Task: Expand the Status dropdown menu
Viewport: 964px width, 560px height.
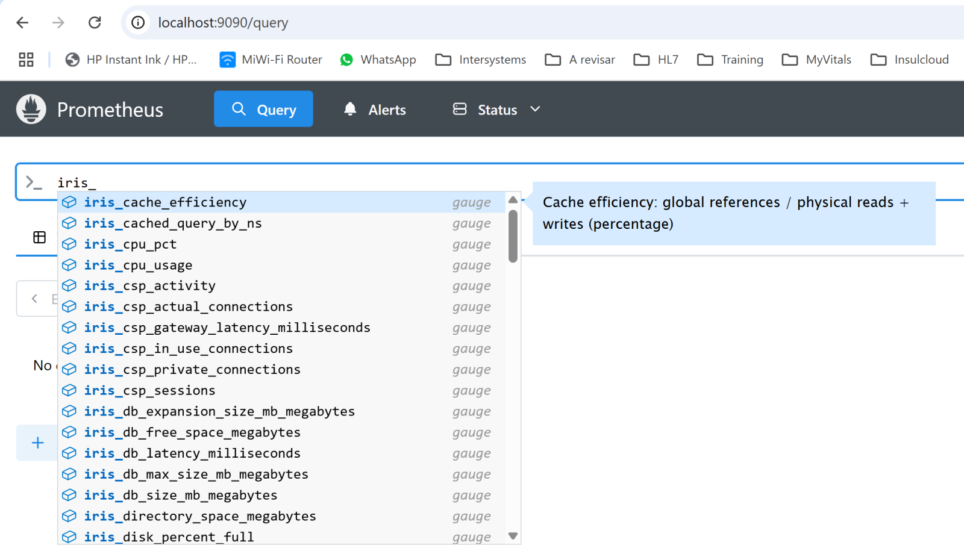Action: tap(497, 110)
